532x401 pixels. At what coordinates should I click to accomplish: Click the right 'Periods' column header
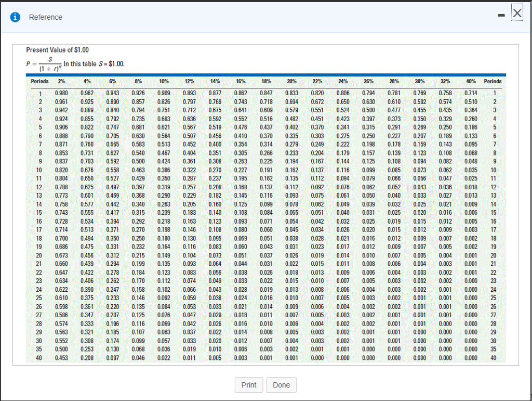493,81
